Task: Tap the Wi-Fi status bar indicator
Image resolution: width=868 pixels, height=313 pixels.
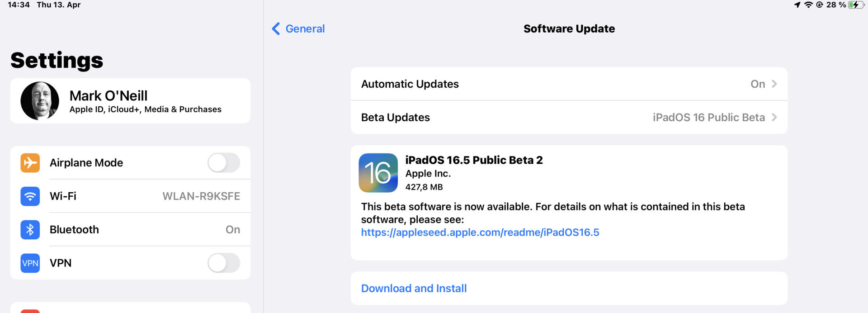Action: [808, 5]
